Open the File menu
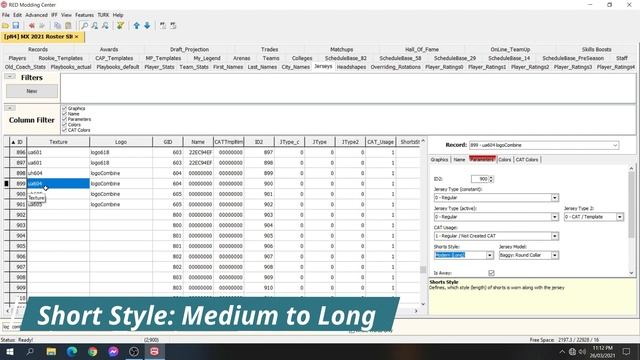The height and width of the screenshot is (360, 640). [x=6, y=15]
